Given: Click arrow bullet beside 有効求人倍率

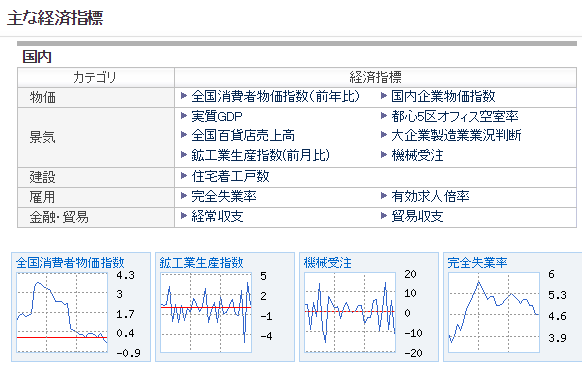Looking at the screenshot, I should [x=384, y=196].
